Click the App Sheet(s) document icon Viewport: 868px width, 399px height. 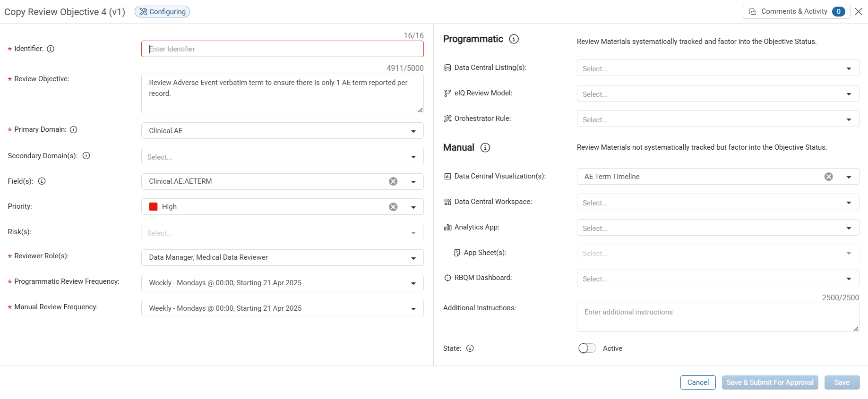coord(457,253)
